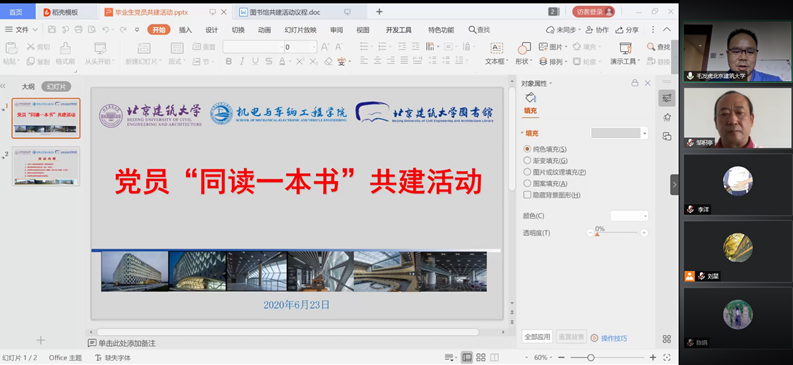The image size is (793, 365).
Task: Click the add slide plus icon
Action: tap(41, 340)
